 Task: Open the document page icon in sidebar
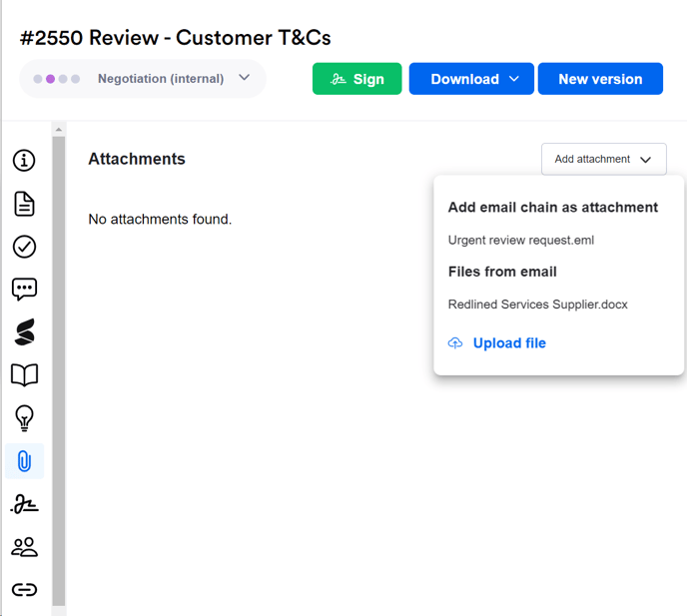(x=24, y=204)
